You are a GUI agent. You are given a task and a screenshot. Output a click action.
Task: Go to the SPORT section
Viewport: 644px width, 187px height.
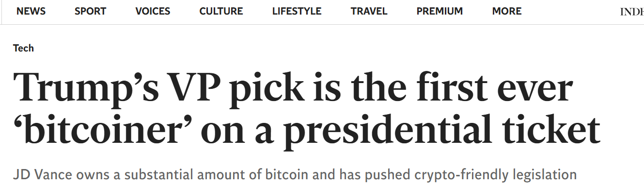(90, 11)
